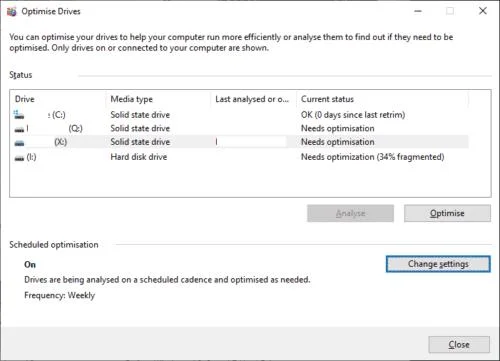Select the X: drive icon
500x361 pixels.
[19, 143]
